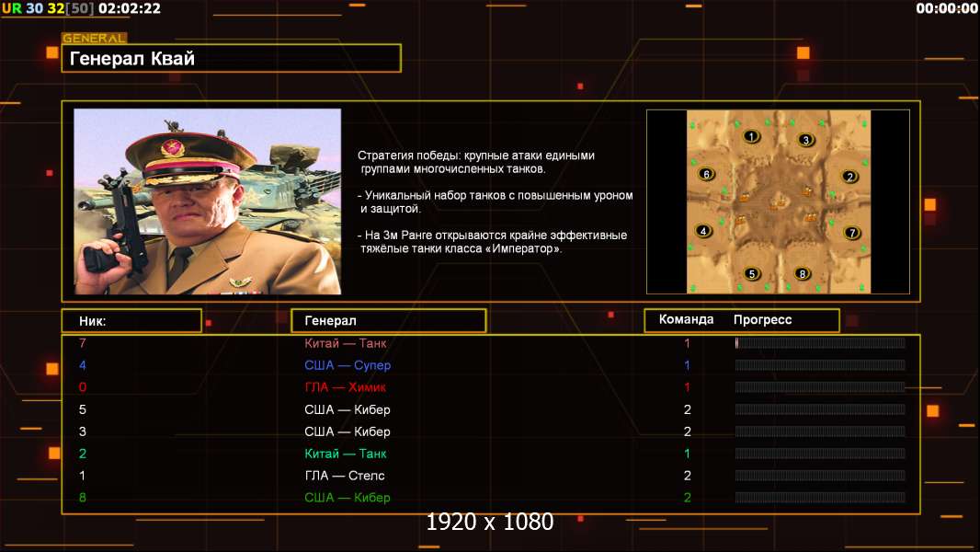Select the "ГЛА — Стелс" player row
Viewport: 980px width, 552px height.
[345, 476]
